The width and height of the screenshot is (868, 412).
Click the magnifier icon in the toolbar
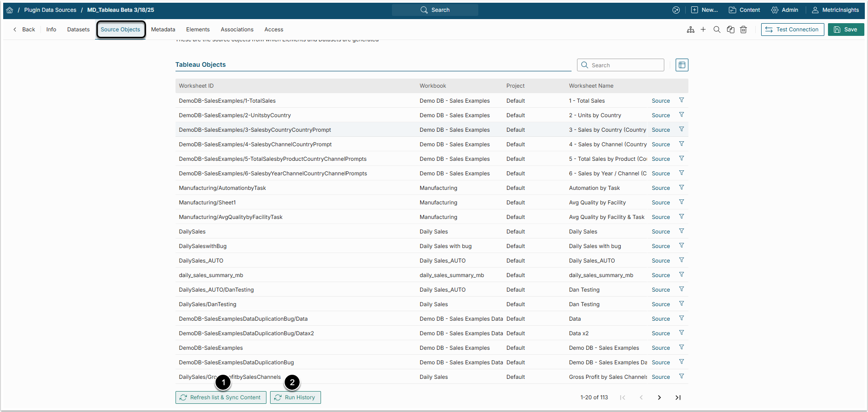[717, 30]
